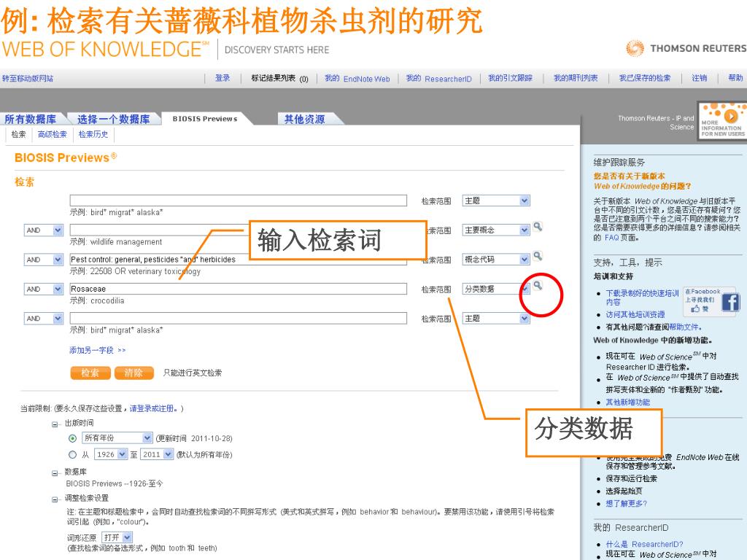Open 我的期刊列表 link

pos(576,78)
